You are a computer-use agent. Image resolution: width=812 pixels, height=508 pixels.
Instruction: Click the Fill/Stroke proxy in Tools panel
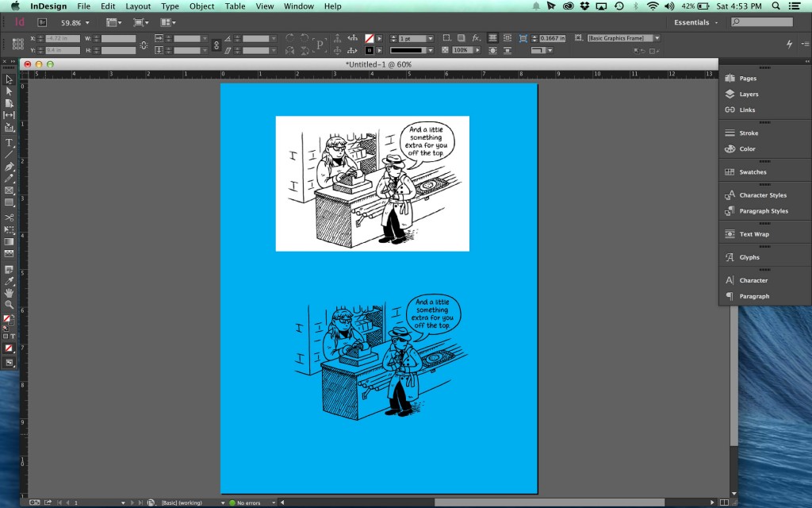point(8,319)
